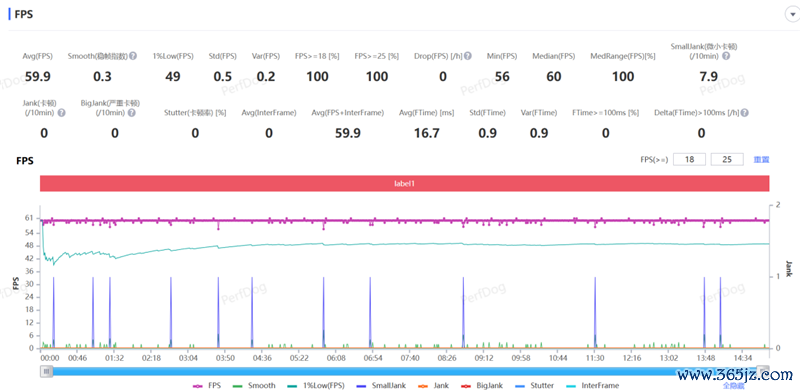Click the blue time range slider bar
This screenshot has width=800, height=390.
405,371
